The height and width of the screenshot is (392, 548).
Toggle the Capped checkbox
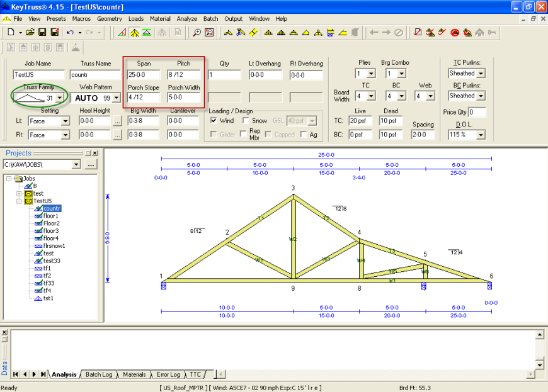pos(268,135)
